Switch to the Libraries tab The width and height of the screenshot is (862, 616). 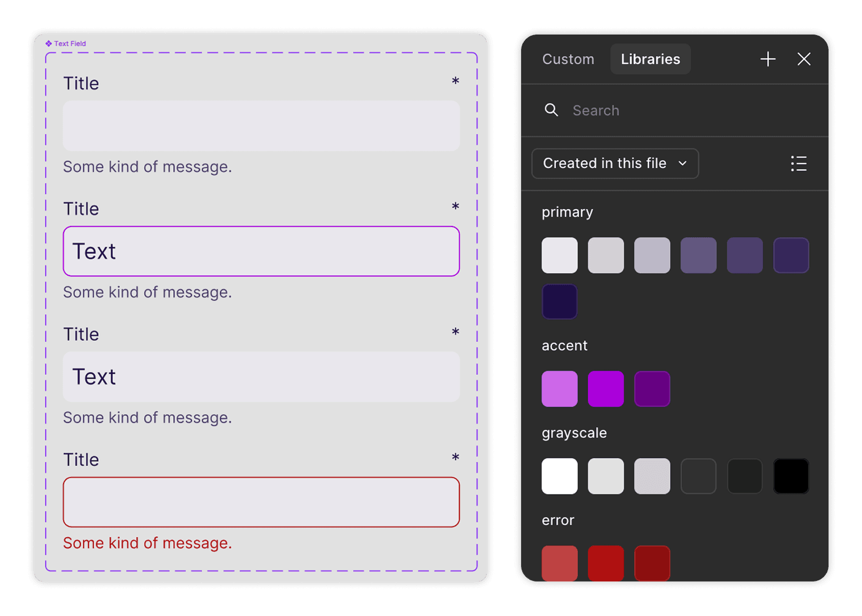point(651,59)
